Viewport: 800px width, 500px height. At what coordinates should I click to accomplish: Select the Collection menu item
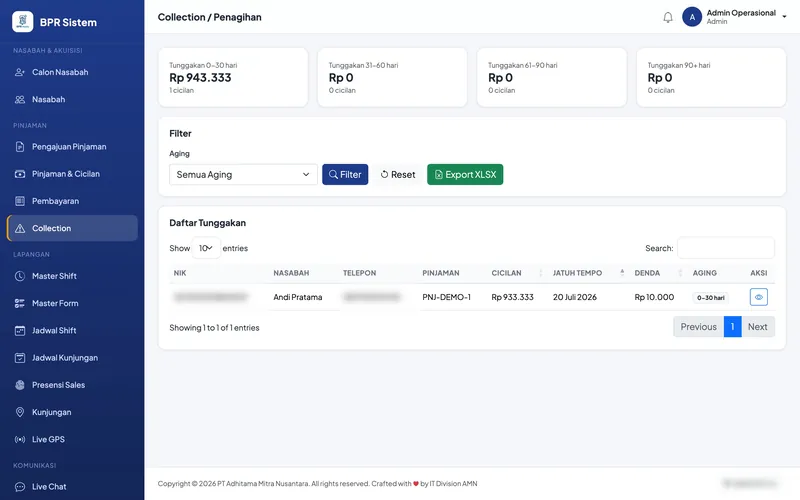pos(72,229)
